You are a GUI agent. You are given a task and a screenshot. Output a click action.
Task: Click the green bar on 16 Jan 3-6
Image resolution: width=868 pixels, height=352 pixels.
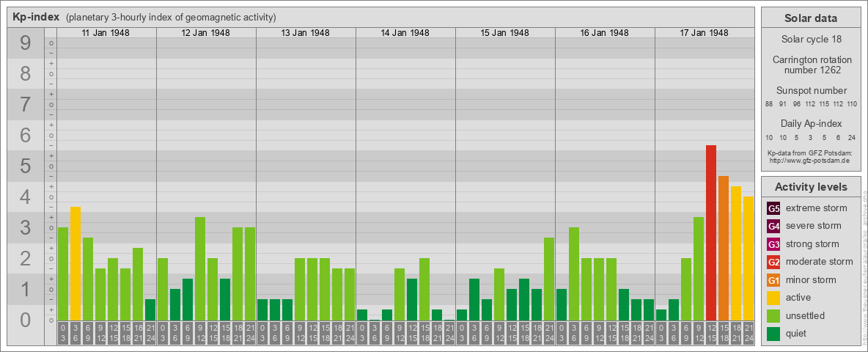[x=574, y=274]
